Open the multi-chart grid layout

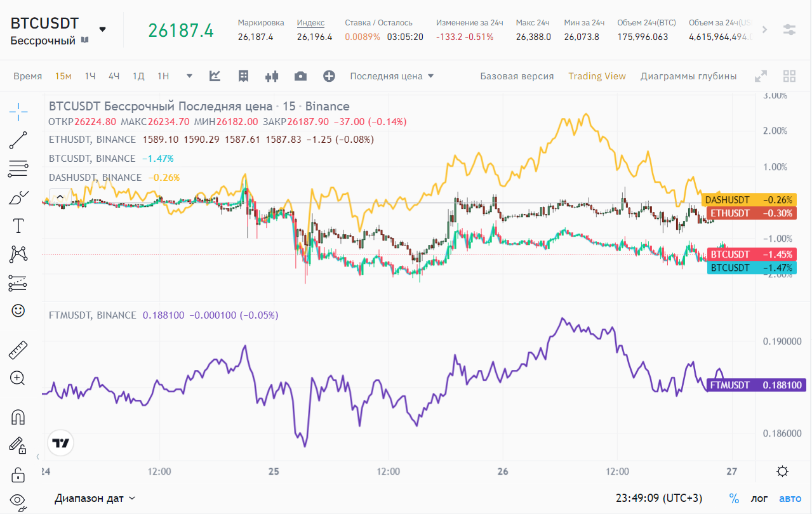[x=789, y=77]
